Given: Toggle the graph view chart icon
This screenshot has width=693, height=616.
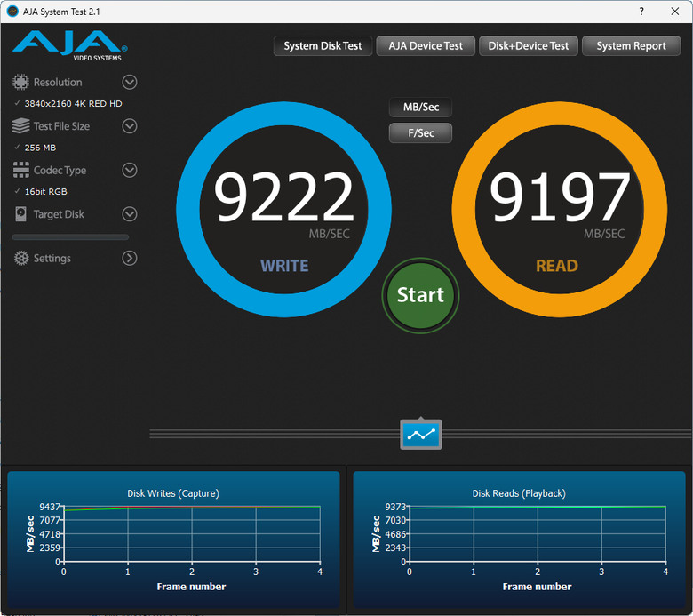Looking at the screenshot, I should coord(421,435).
